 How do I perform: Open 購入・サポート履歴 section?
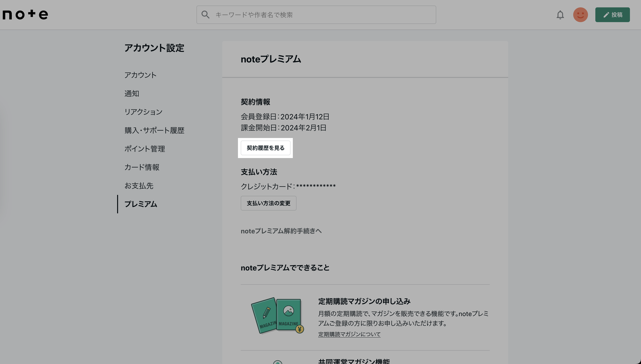pyautogui.click(x=154, y=130)
